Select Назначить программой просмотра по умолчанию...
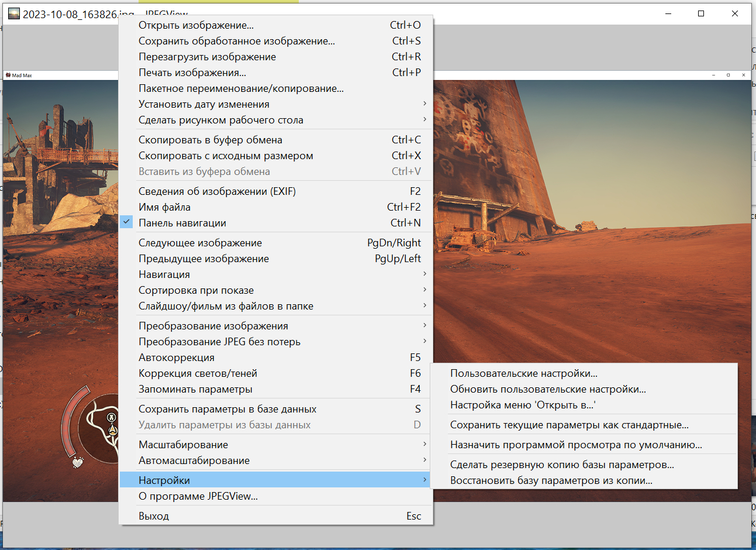 tap(584, 445)
